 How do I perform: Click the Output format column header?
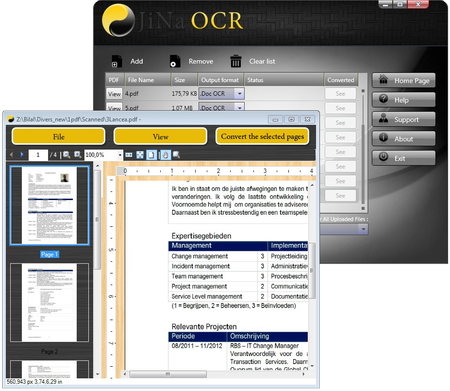[x=221, y=80]
